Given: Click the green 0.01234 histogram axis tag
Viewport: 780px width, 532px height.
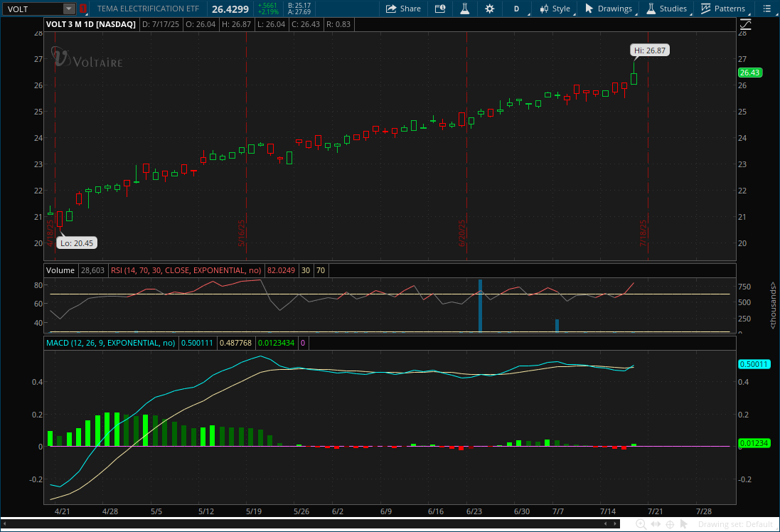Looking at the screenshot, I should 754,443.
